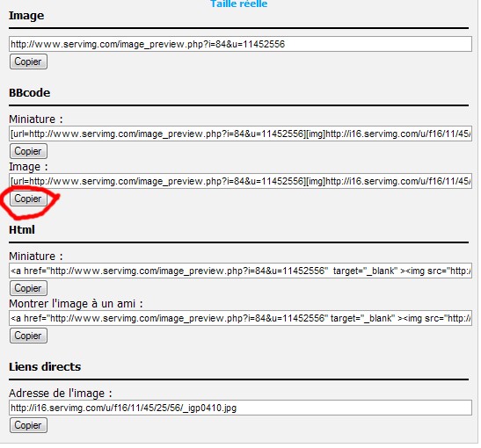Select the BBcode Miniature code field
This screenshot has width=481, height=448.
240,134
